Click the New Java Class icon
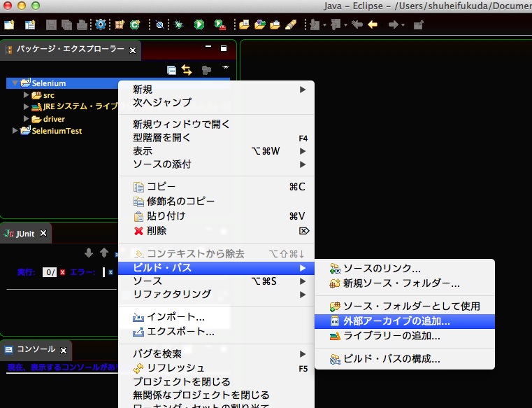 click(135, 24)
